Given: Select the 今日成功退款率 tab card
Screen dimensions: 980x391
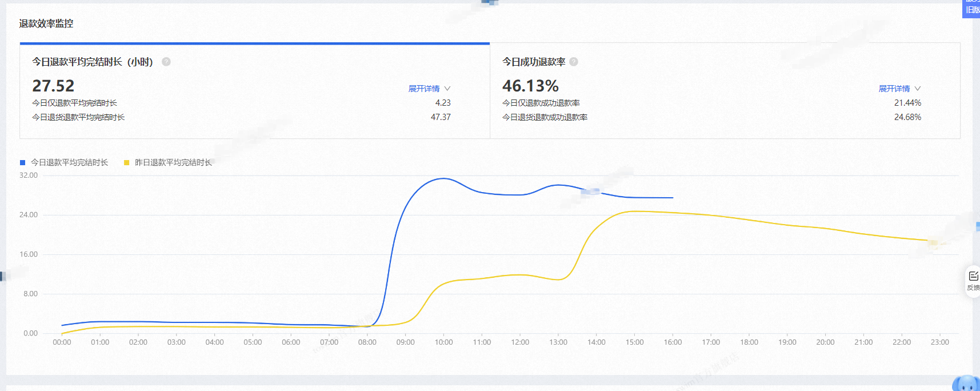Looking at the screenshot, I should click(x=725, y=91).
